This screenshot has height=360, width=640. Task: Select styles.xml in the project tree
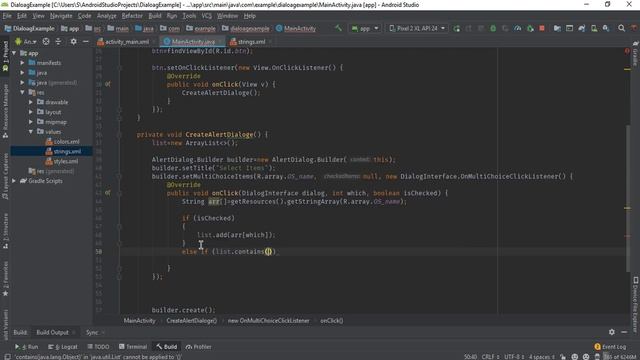[62, 161]
